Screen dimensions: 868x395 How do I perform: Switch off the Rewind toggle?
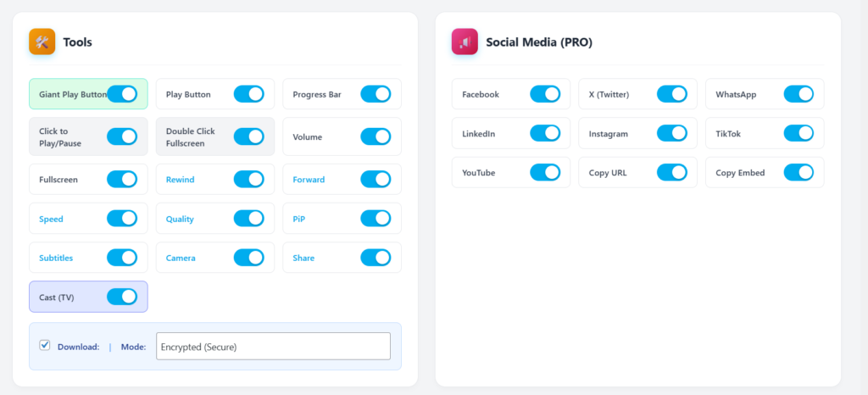[249, 179]
